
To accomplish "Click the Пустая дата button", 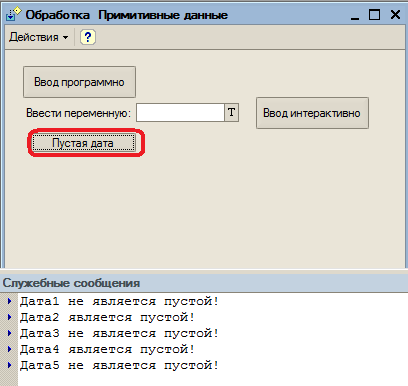I will point(84,143).
